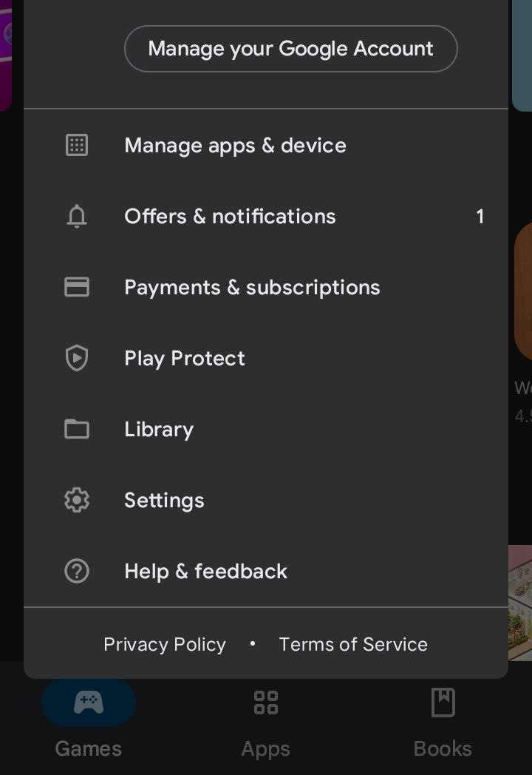Viewport: 532px width, 775px height.
Task: Open Manage apps & device
Action: pos(235,146)
